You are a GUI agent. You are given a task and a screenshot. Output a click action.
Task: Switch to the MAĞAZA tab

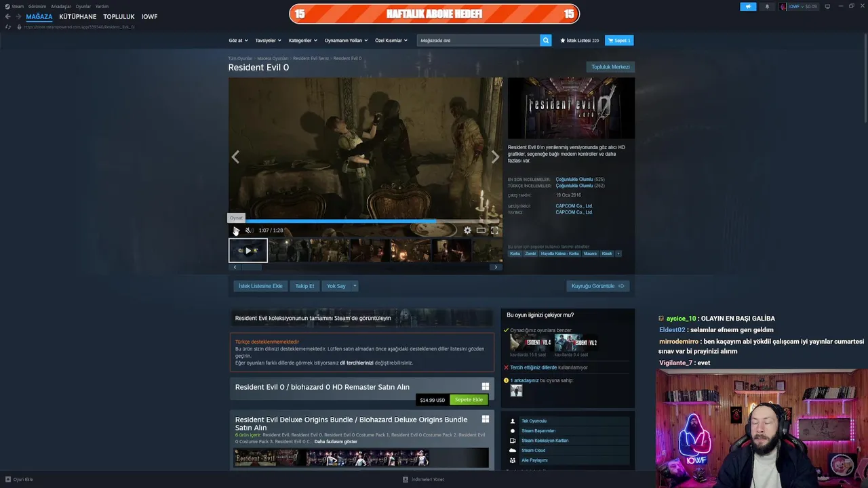(39, 16)
